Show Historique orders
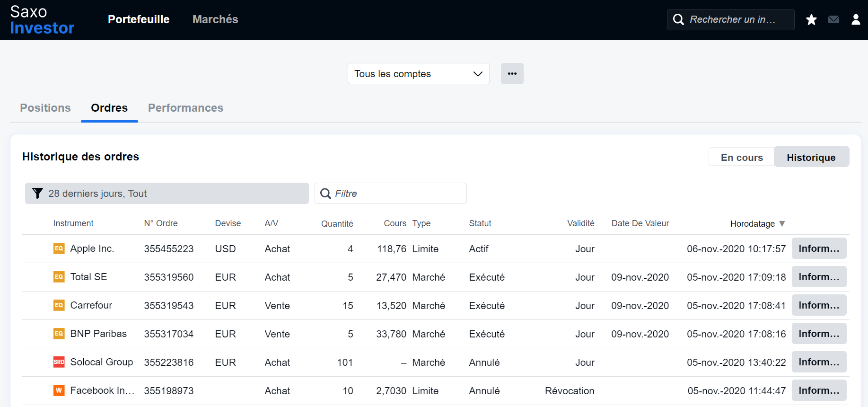Screen dimensions: 868x407 811,157
